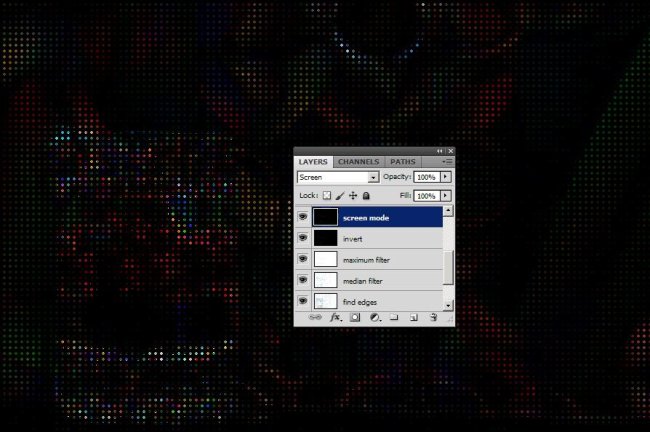Viewport: 650px width, 432px height.
Task: Click the Opacity value field
Action: click(427, 177)
